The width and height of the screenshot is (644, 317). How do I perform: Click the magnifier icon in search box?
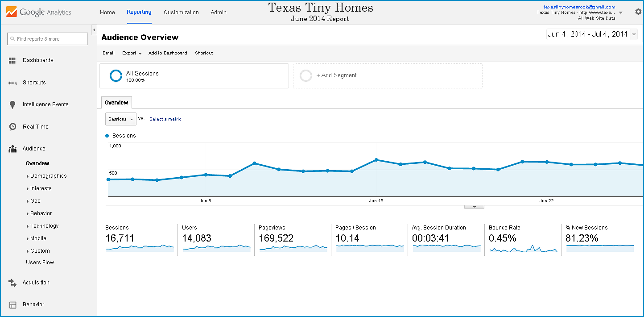(13, 39)
